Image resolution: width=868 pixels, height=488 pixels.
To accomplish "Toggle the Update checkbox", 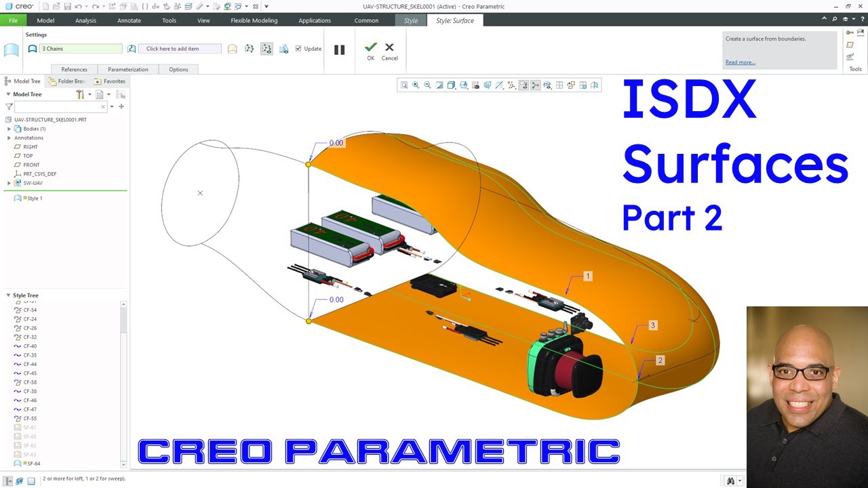I will click(298, 49).
